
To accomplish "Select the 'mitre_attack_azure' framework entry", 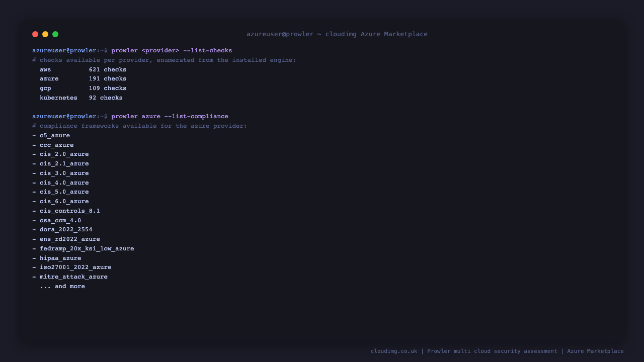I will tap(70, 277).
